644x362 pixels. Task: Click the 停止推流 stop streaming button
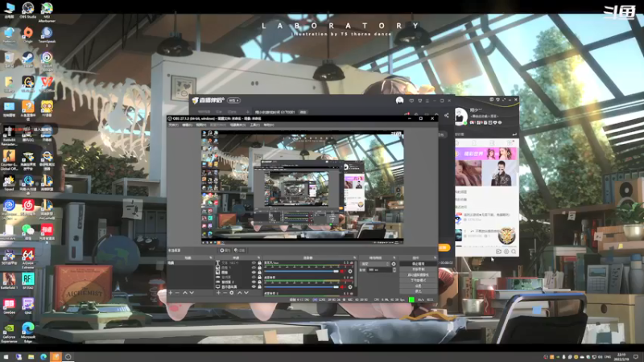click(x=418, y=264)
